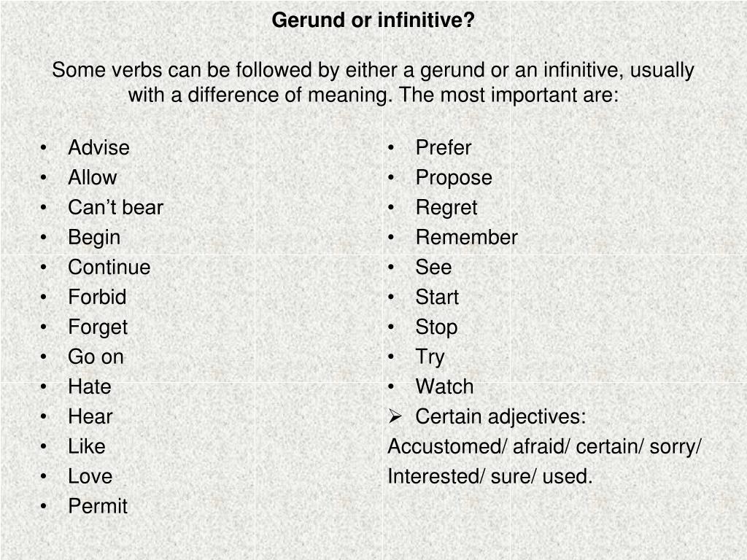Select Prefer in right column
The height and width of the screenshot is (560, 747).
443,147
